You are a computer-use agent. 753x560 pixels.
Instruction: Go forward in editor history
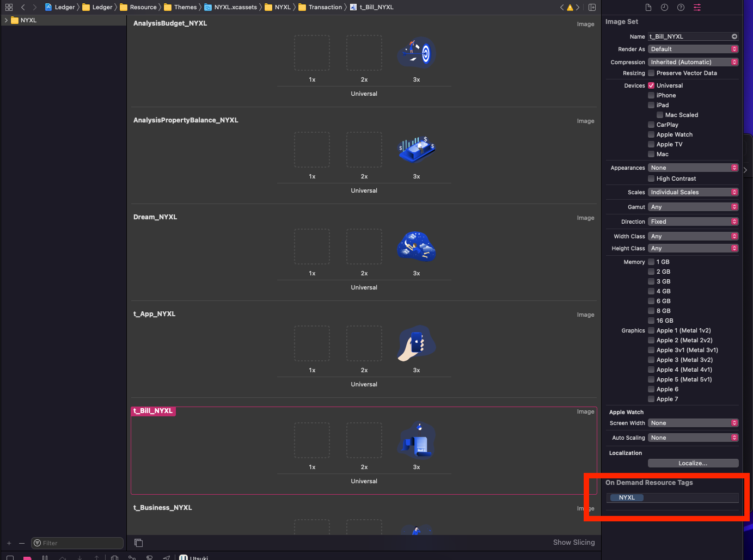pos(35,7)
